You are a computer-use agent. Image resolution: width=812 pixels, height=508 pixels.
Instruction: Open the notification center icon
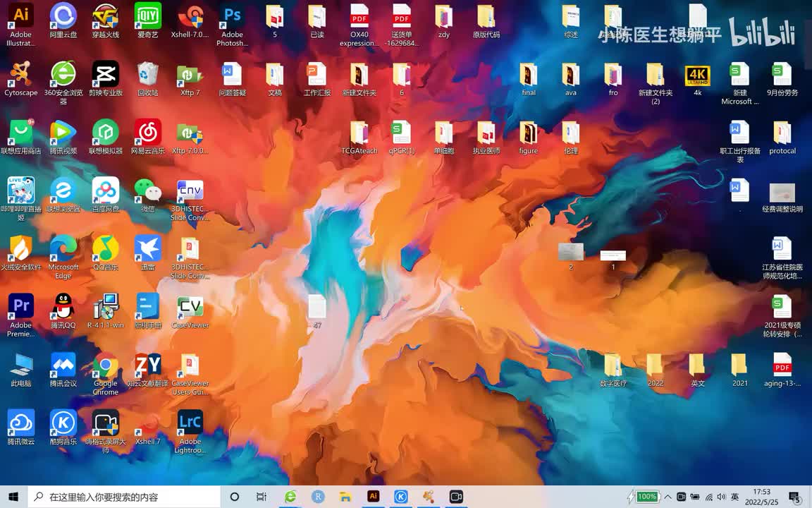(794, 497)
